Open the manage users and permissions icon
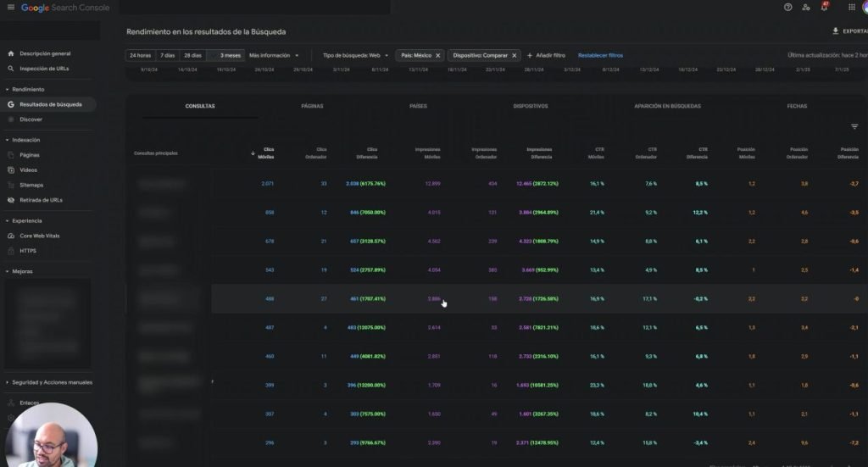This screenshot has width=868, height=467. 806,7
